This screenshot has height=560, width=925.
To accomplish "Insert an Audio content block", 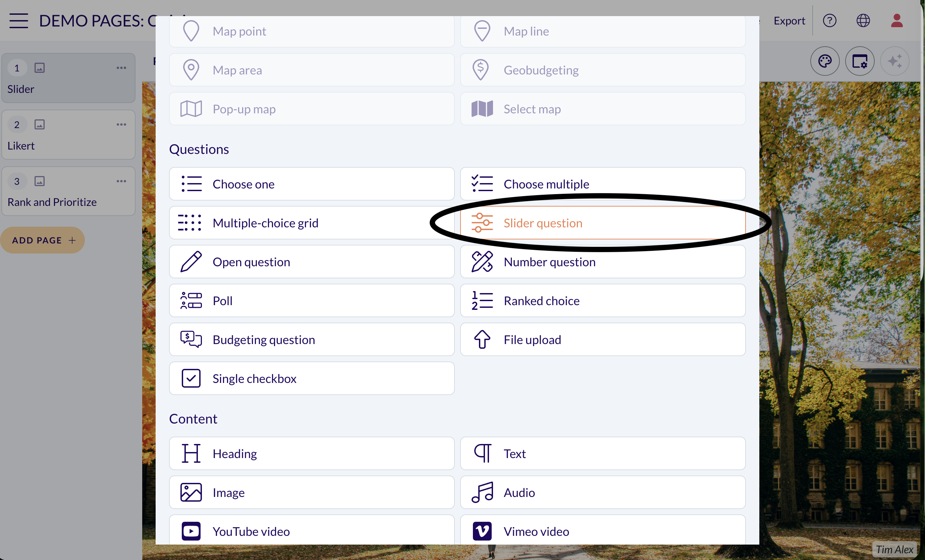I will pyautogui.click(x=603, y=493).
